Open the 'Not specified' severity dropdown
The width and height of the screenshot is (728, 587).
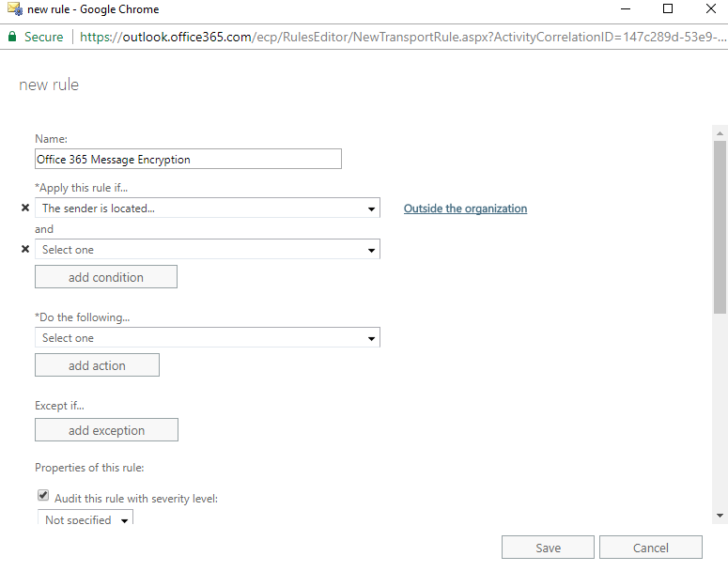click(x=85, y=517)
